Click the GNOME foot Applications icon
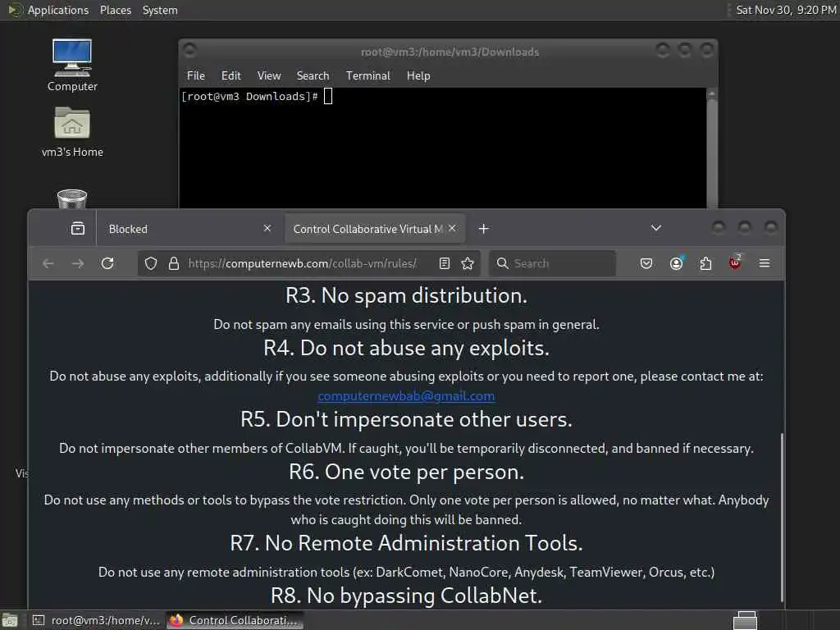 15,10
